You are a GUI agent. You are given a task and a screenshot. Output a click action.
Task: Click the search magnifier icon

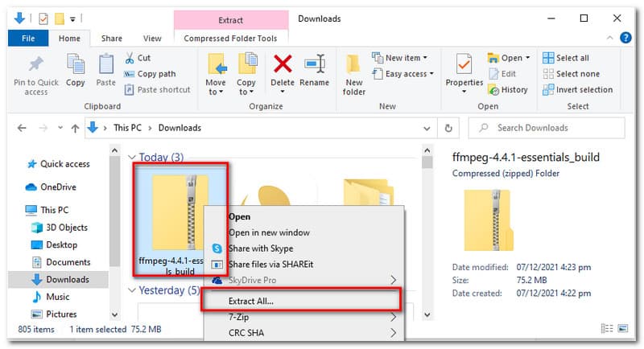click(x=484, y=128)
